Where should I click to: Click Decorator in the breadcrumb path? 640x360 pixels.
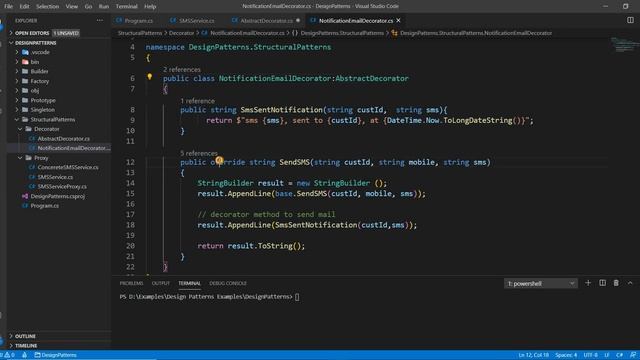(x=181, y=33)
